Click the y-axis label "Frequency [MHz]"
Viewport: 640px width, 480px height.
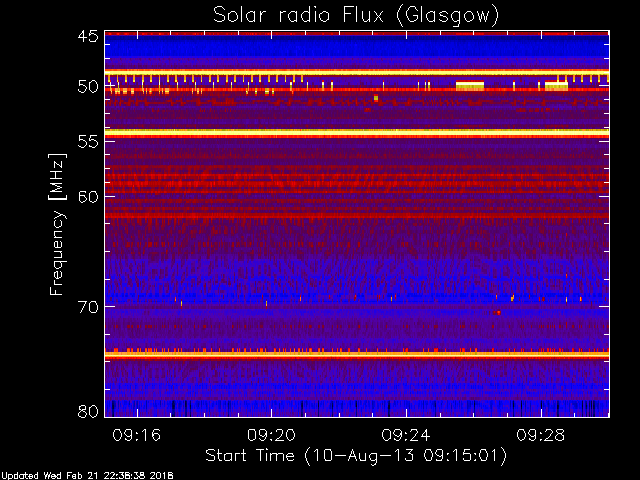(x=57, y=224)
